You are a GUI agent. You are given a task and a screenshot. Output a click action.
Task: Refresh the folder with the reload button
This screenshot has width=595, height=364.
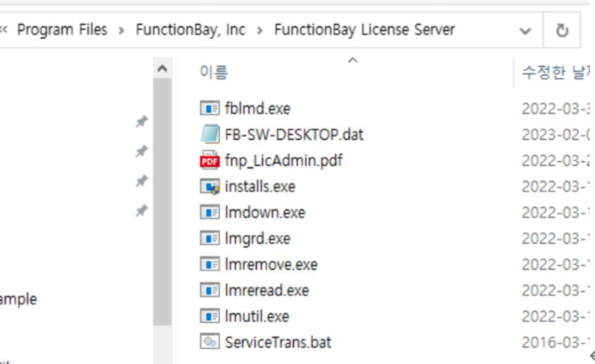click(x=562, y=30)
